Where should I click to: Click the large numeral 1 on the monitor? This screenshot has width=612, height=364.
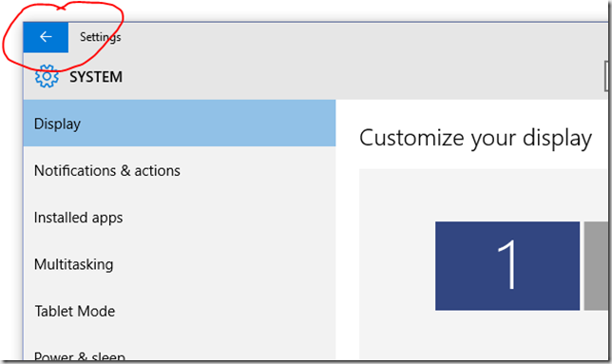click(x=507, y=264)
